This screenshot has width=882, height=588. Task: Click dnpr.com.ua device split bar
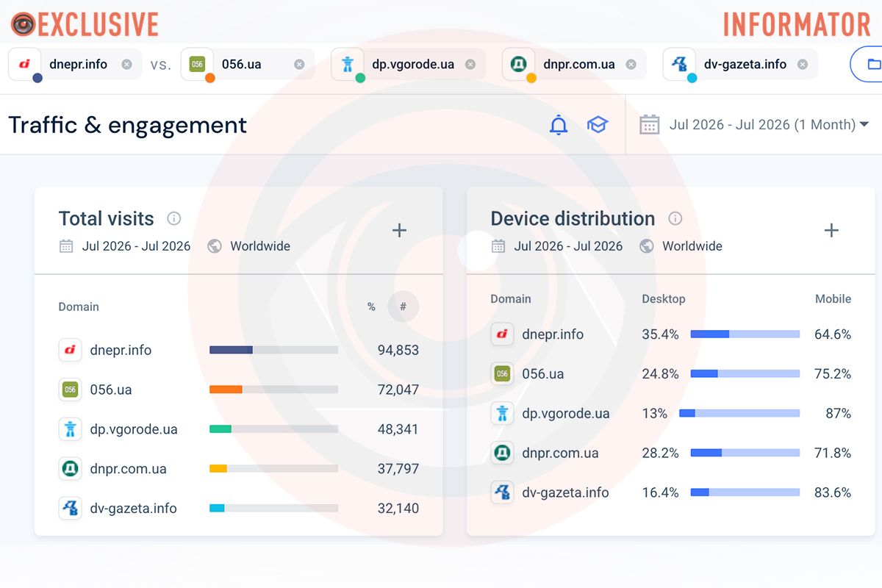click(745, 453)
